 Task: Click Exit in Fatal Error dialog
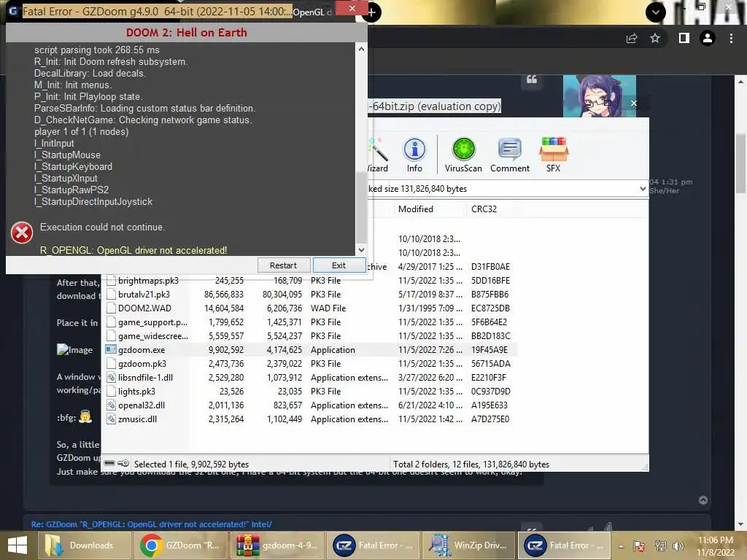pos(338,265)
